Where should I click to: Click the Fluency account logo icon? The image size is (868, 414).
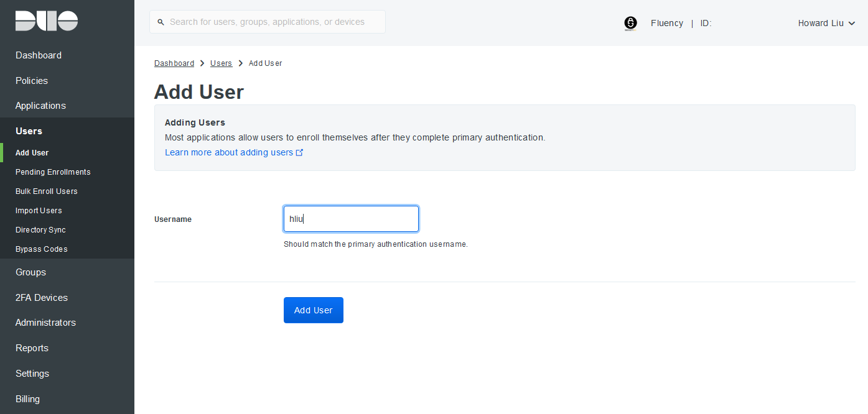coord(630,23)
